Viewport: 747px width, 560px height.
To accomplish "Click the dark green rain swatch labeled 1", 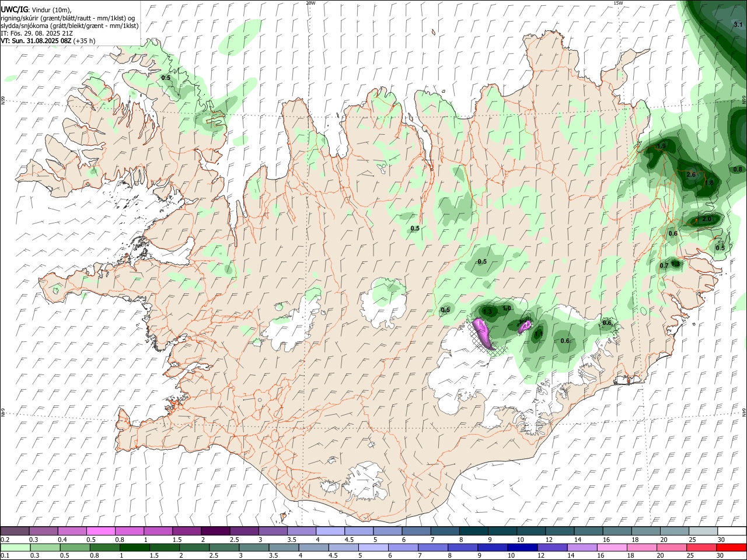I will click(x=135, y=547).
